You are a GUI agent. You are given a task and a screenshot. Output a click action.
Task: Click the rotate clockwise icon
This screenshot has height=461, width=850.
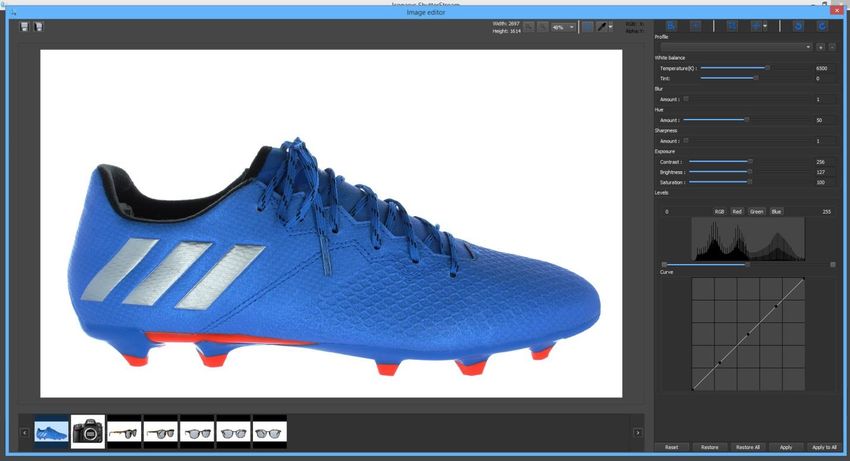coord(822,26)
